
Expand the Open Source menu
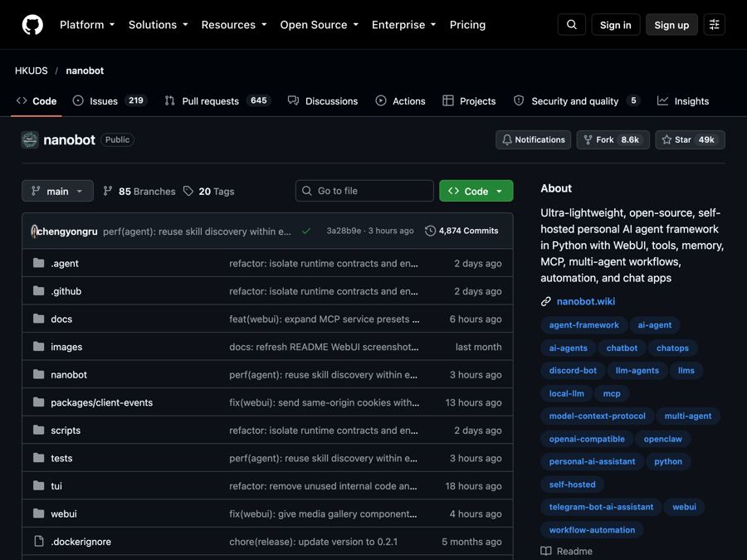coord(320,25)
